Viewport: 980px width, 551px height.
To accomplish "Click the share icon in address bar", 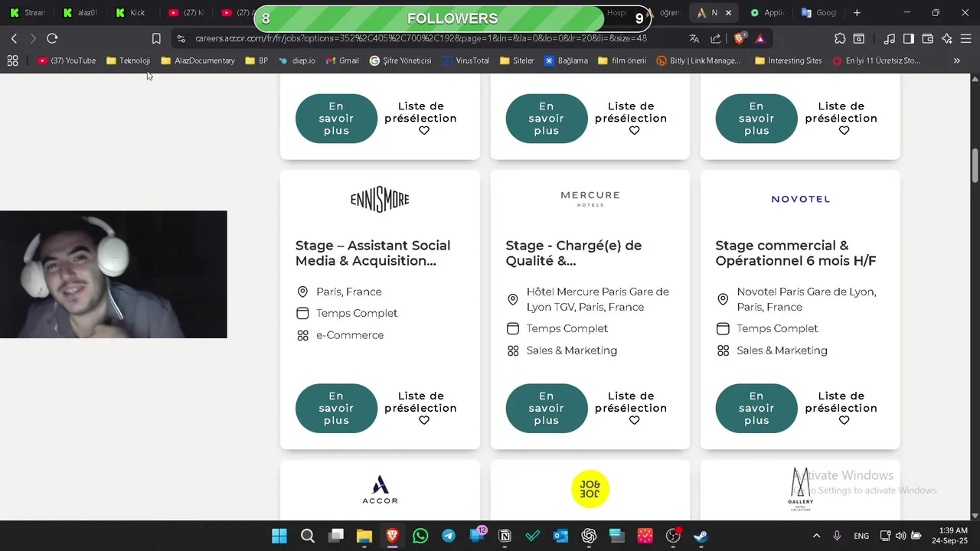I will pos(716,38).
